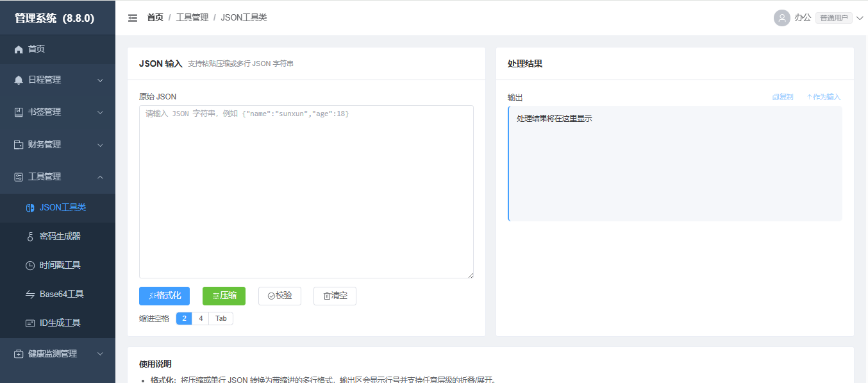The height and width of the screenshot is (383, 868).
Task: Click the 作为输入 link
Action: click(x=824, y=97)
